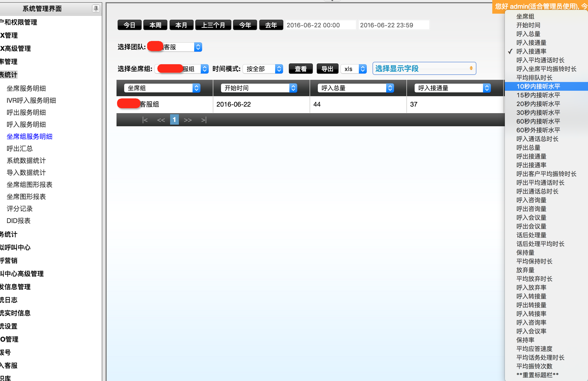The width and height of the screenshot is (588, 381).
Task: Click next page double-arrow in pager
Action: click(188, 120)
